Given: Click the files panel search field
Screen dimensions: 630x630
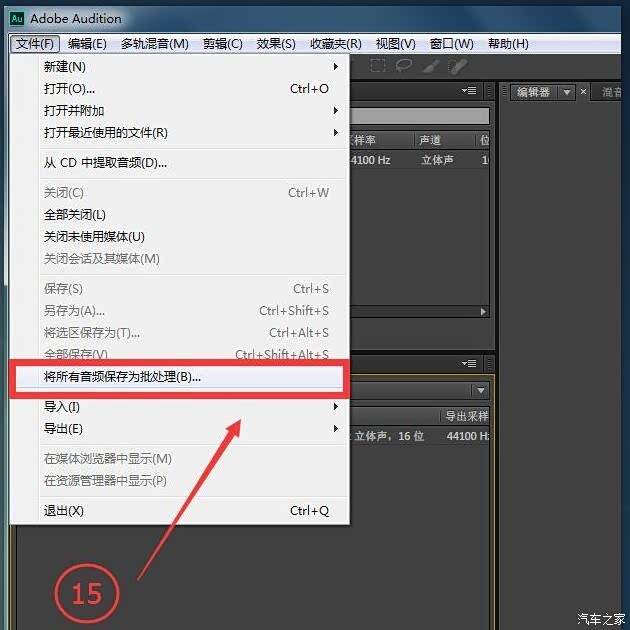Looking at the screenshot, I should pyautogui.click(x=419, y=116).
